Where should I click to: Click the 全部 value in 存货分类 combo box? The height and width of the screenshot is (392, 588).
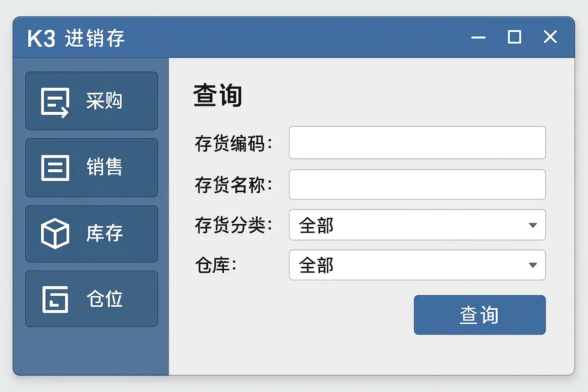point(316,225)
